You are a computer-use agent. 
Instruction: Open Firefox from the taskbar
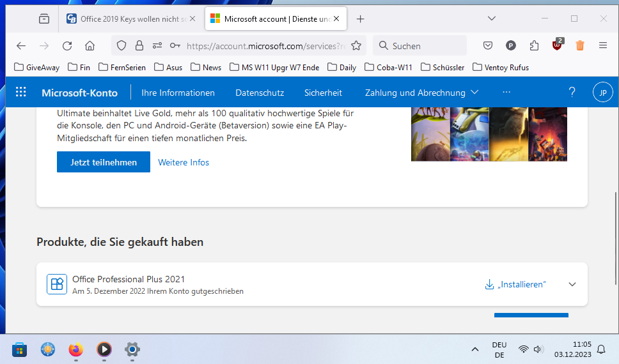(x=76, y=349)
